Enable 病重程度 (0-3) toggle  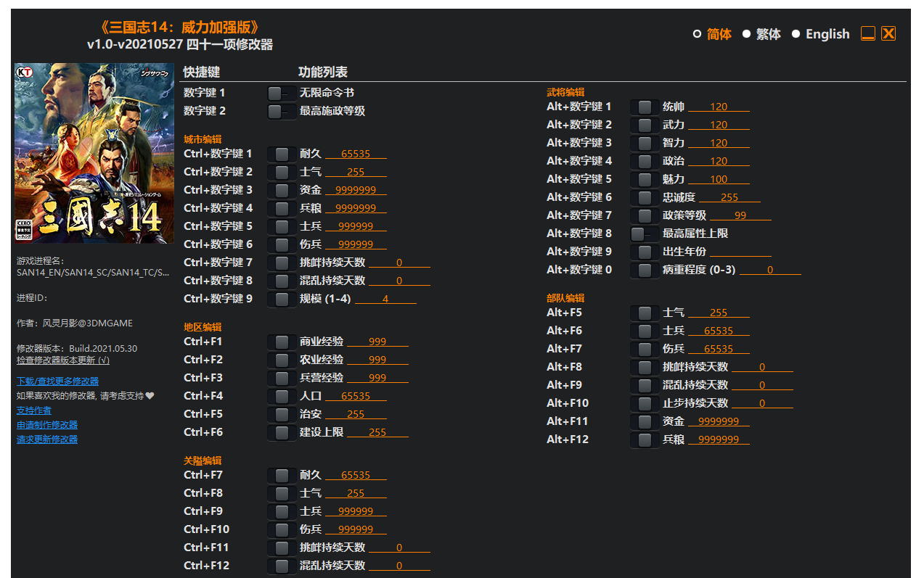[645, 270]
